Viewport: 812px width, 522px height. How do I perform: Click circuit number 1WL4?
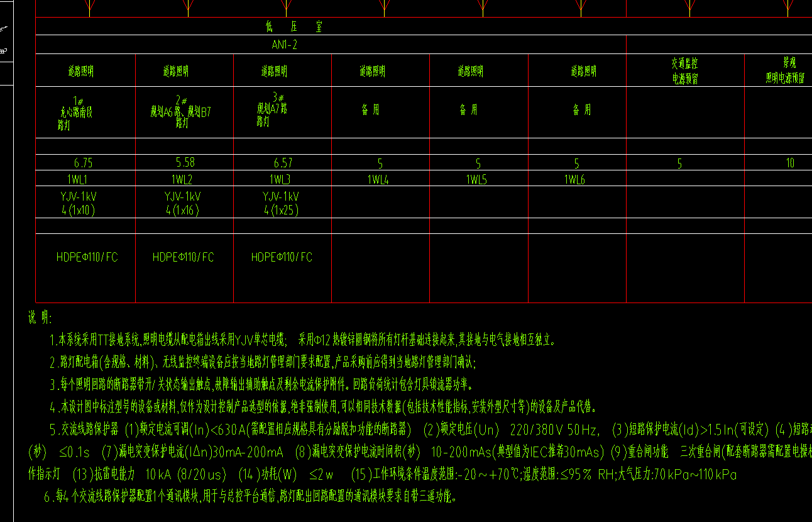click(378, 180)
